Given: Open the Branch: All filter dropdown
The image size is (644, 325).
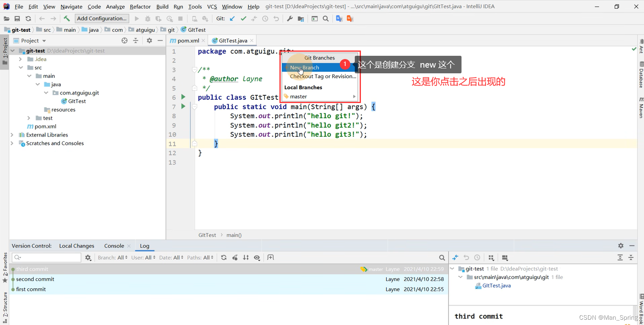Looking at the screenshot, I should click(112, 257).
